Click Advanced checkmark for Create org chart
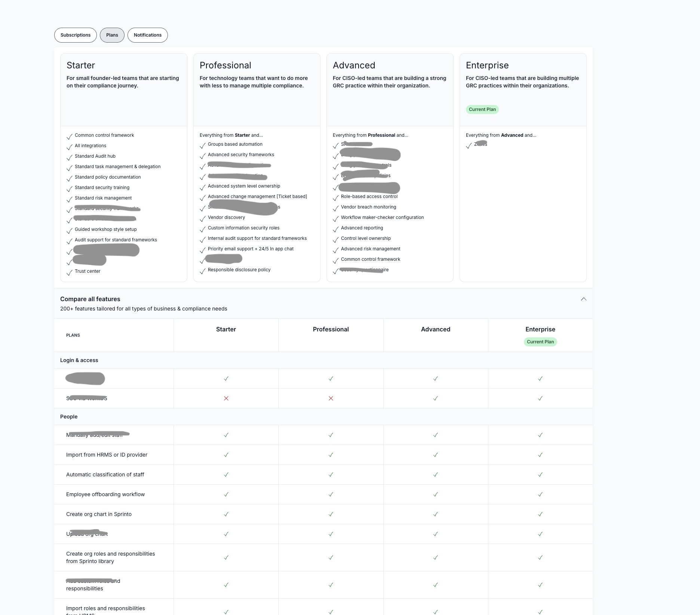The width and height of the screenshot is (700, 615). click(x=435, y=514)
